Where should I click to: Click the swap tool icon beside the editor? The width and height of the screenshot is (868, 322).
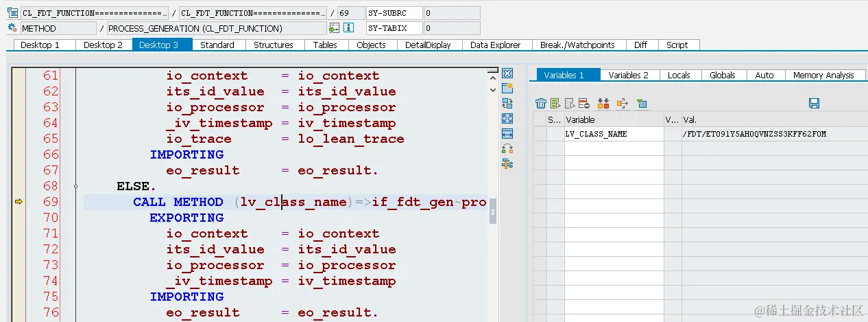click(507, 104)
